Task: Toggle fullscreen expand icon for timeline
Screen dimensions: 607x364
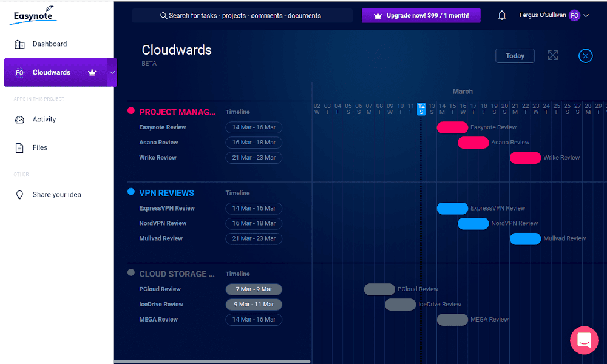Action: 553,55
